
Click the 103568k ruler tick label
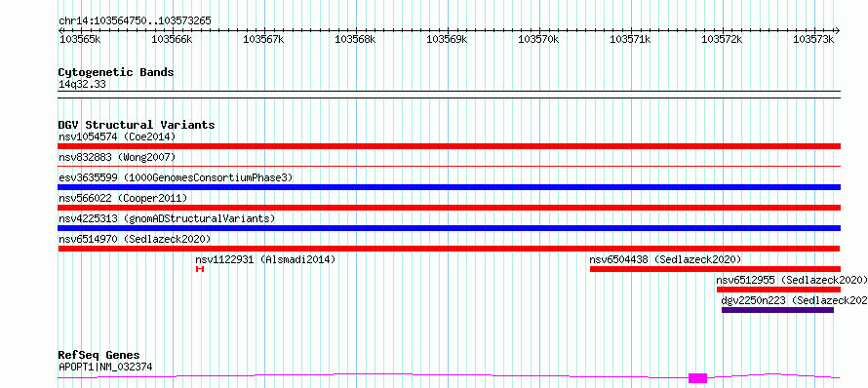tap(355, 39)
